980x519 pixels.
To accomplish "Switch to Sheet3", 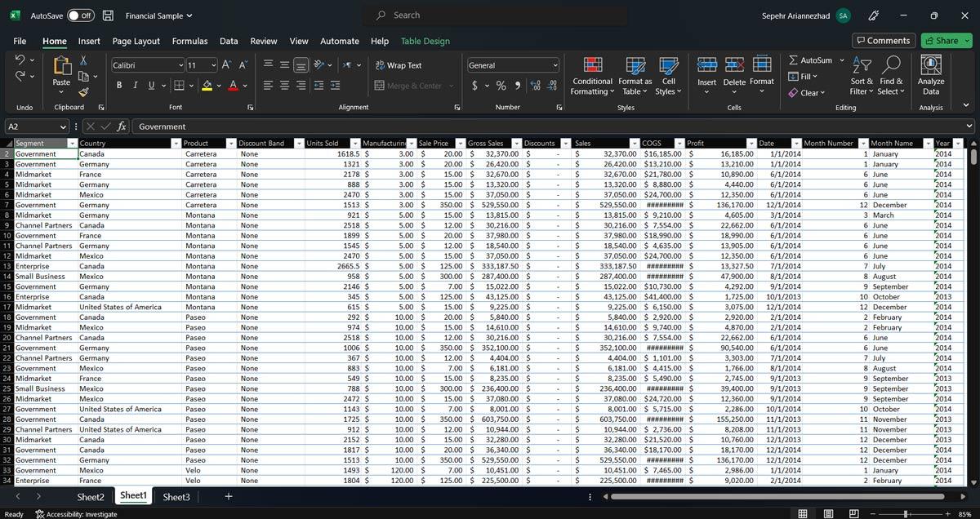I will click(x=176, y=496).
